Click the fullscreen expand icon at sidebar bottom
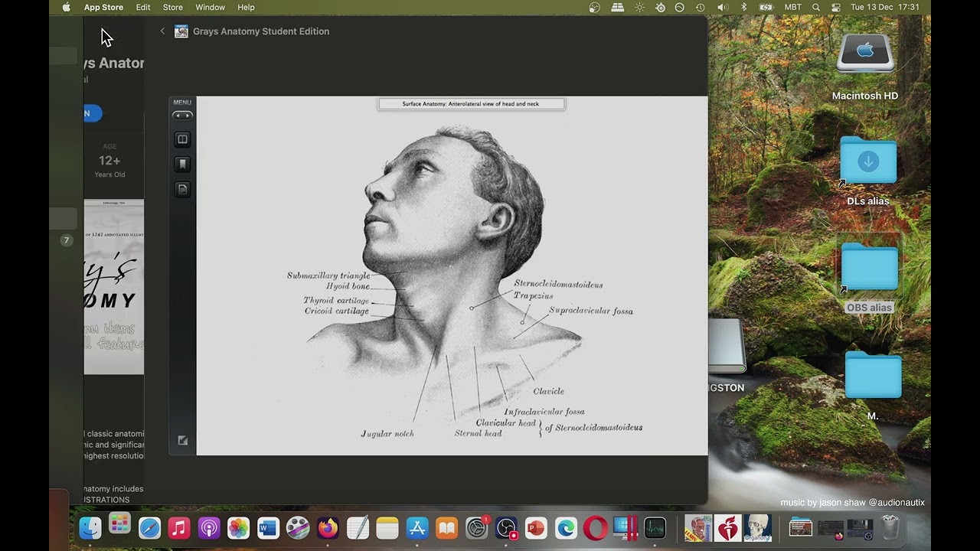Image resolution: width=980 pixels, height=551 pixels. pyautogui.click(x=182, y=440)
